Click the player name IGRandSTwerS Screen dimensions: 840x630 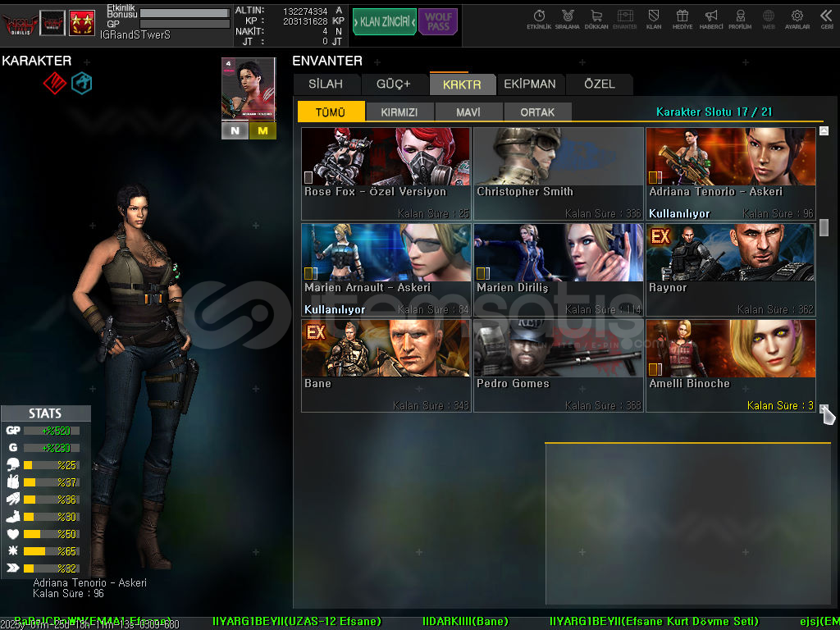(135, 34)
